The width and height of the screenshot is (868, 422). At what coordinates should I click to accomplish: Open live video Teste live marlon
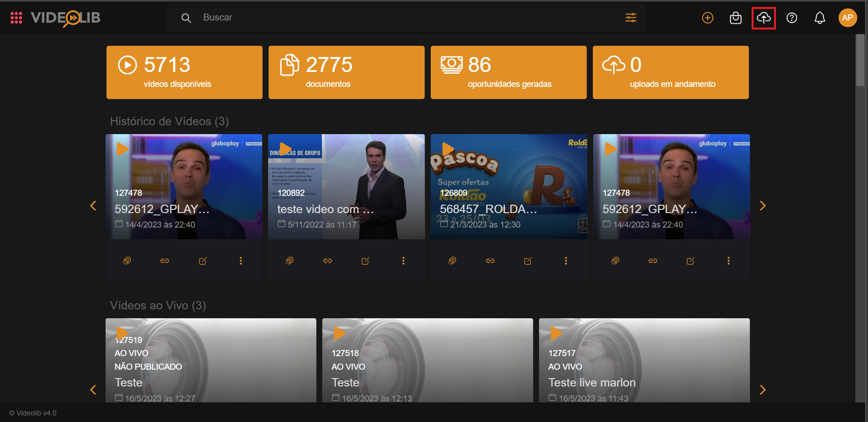pyautogui.click(x=644, y=360)
